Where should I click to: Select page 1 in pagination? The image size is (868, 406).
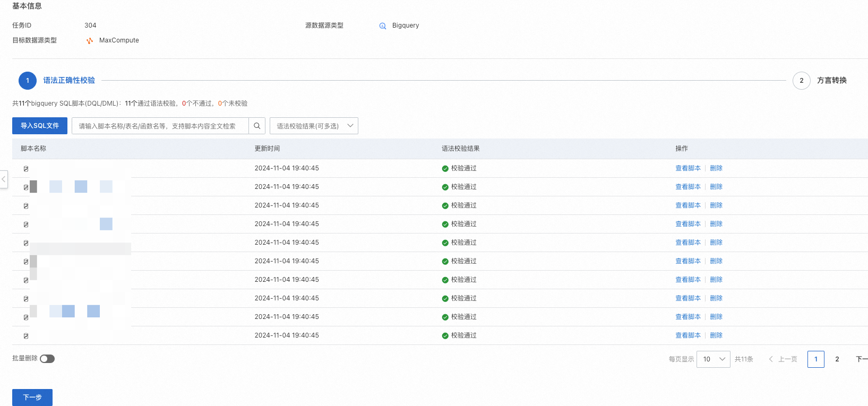click(816, 359)
